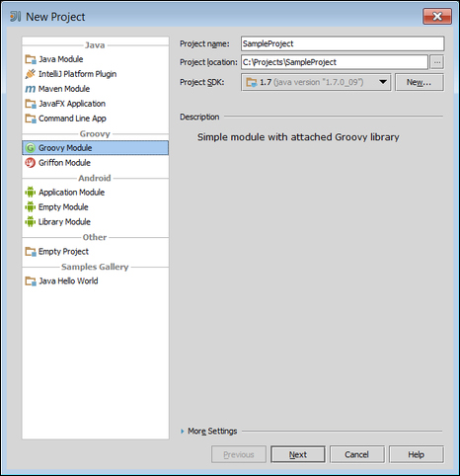The width and height of the screenshot is (460, 476).
Task: Click the Next button
Action: 298,454
